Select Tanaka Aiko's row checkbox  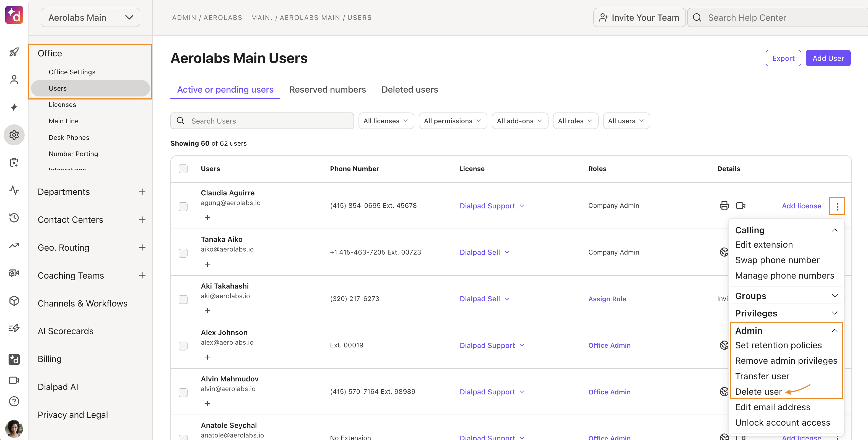tap(183, 253)
